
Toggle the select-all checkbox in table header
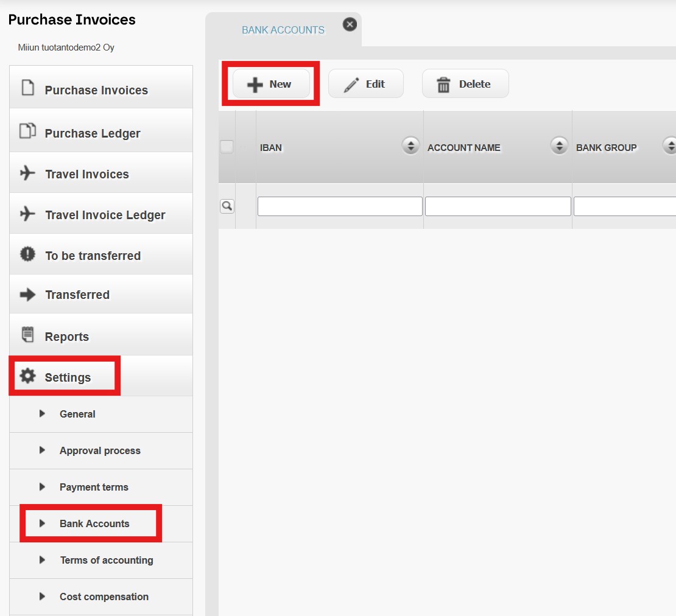coord(227,147)
